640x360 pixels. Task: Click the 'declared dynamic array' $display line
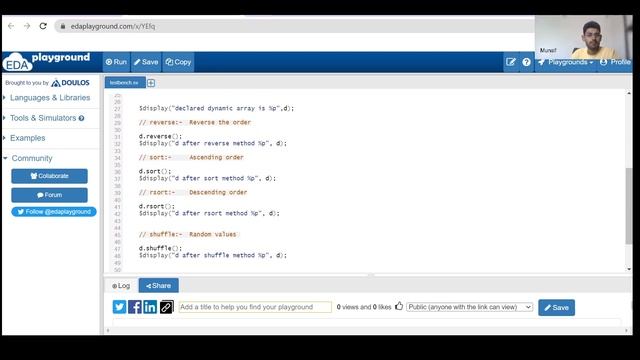point(216,109)
